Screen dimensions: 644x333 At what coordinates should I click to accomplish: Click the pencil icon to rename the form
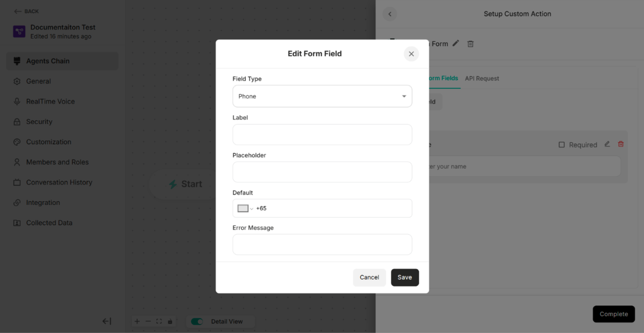[456, 43]
